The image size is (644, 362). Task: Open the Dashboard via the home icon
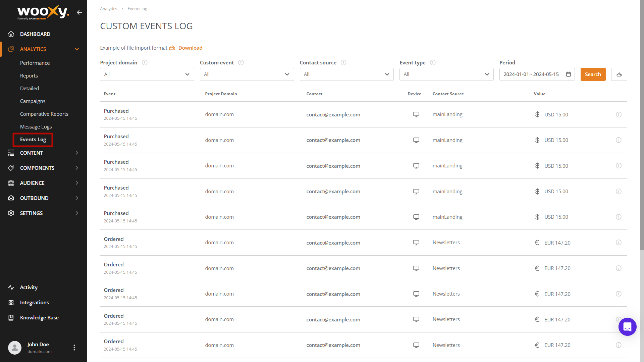coord(11,34)
